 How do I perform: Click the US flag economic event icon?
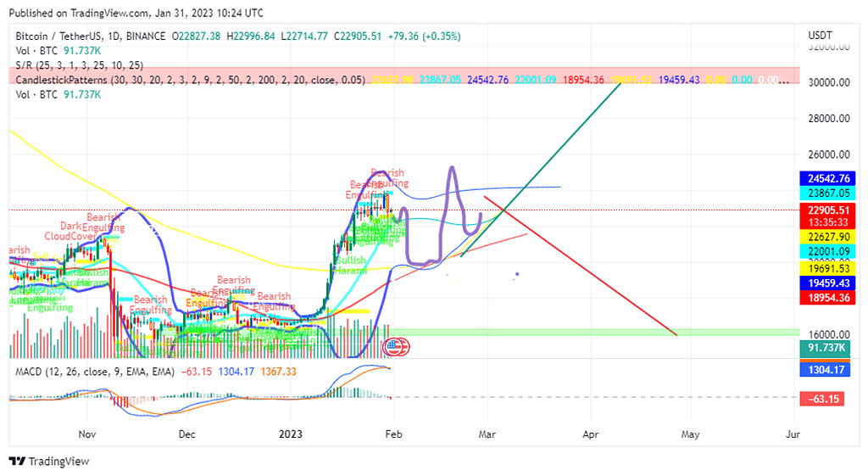click(x=392, y=346)
